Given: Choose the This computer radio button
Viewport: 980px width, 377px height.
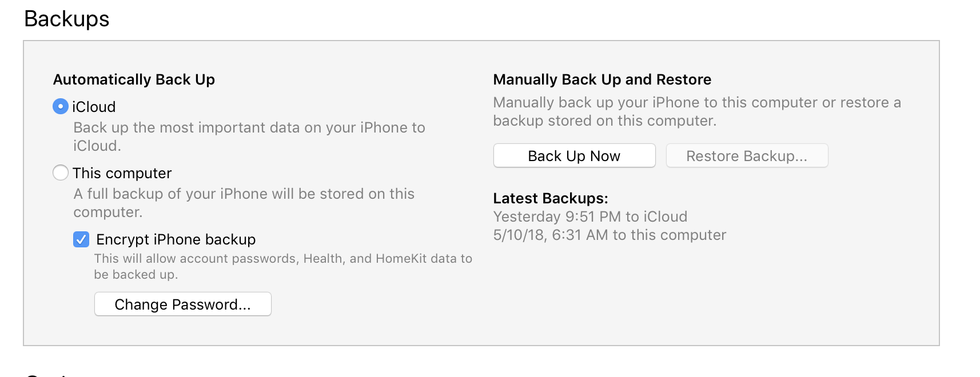Looking at the screenshot, I should pos(61,173).
